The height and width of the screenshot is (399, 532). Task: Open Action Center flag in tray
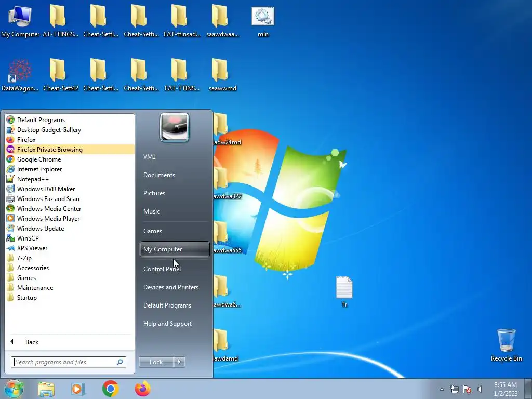pyautogui.click(x=467, y=389)
